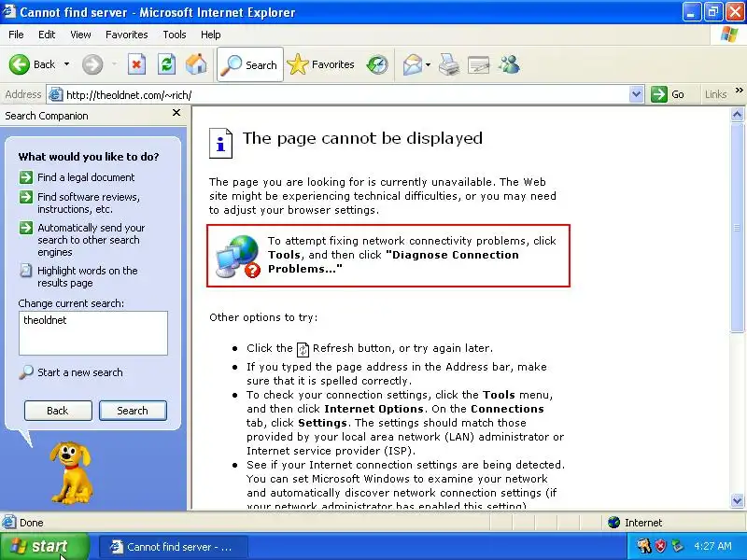Open the File menu
Image resolution: width=747 pixels, height=560 pixels.
click(x=16, y=35)
